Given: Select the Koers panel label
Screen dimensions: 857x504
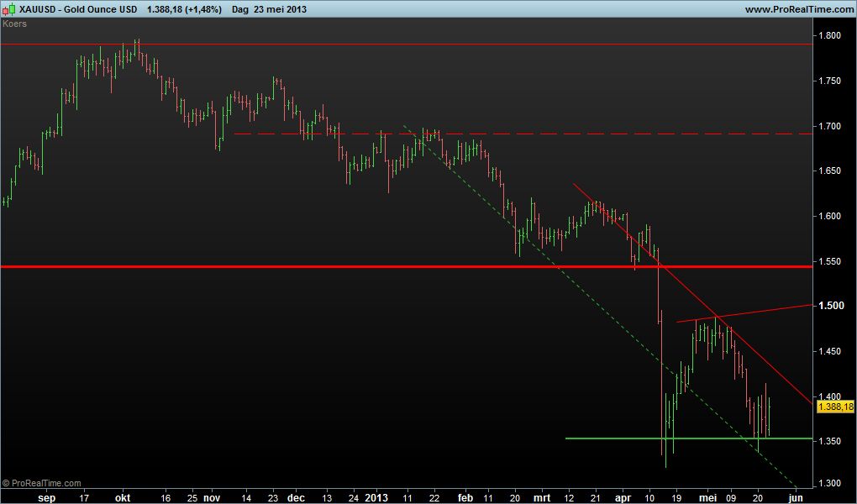Looking at the screenshot, I should [14, 24].
